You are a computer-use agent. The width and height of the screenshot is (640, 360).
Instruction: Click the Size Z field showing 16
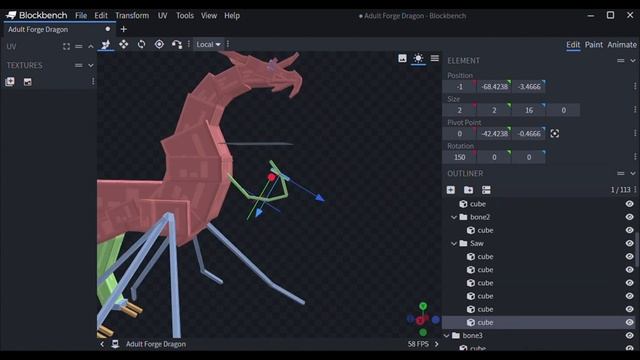click(x=529, y=110)
